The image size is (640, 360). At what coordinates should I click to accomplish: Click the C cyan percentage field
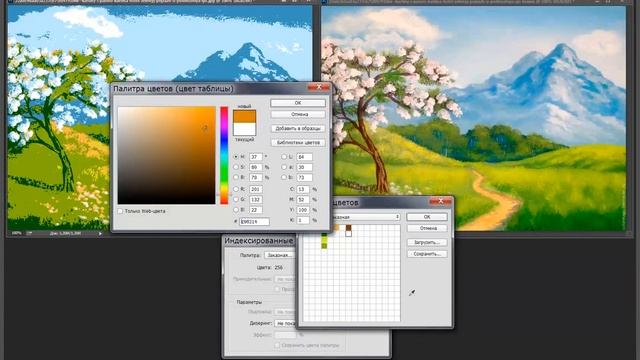[303, 189]
